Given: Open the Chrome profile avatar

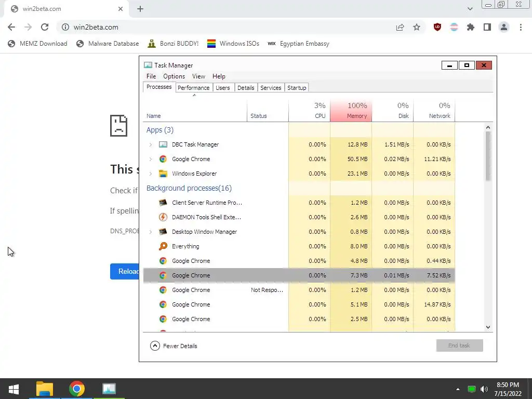Looking at the screenshot, I should click(x=504, y=27).
